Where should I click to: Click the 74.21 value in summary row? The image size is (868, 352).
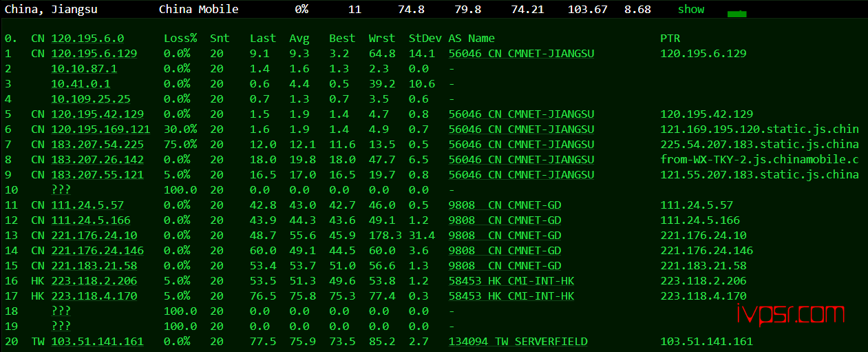point(528,9)
